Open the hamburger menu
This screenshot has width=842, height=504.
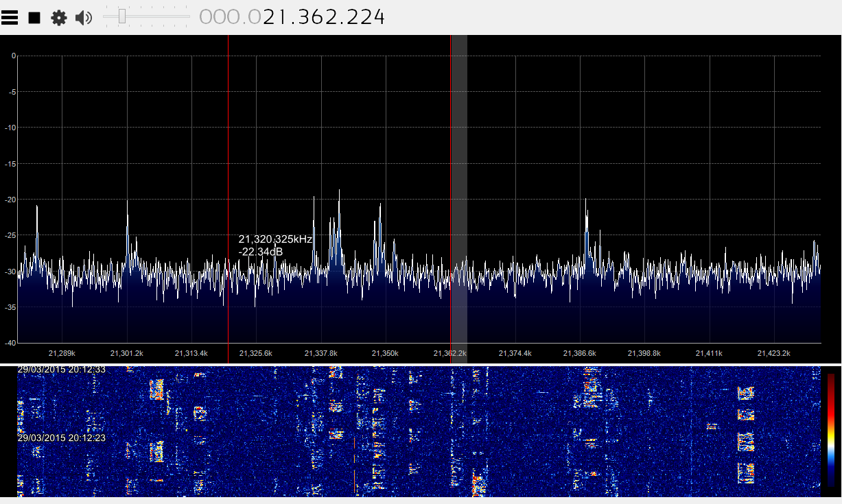(10, 18)
